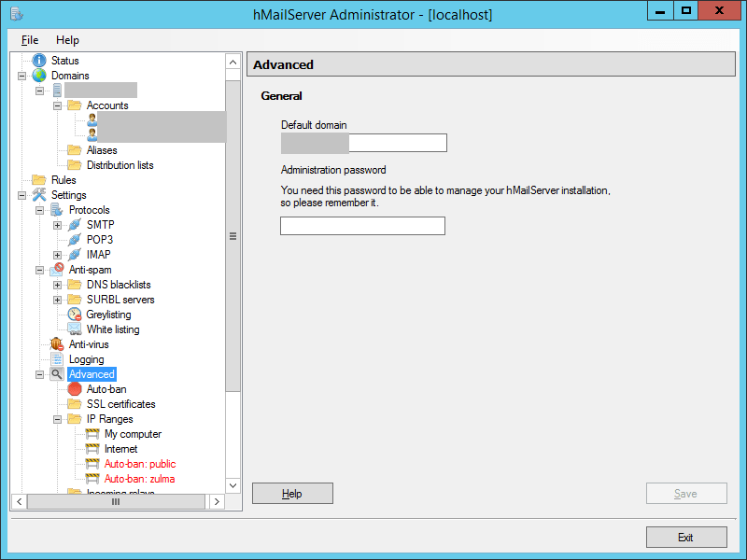Click the disabled Save button
Image resolution: width=747 pixels, height=560 pixels.
point(686,494)
